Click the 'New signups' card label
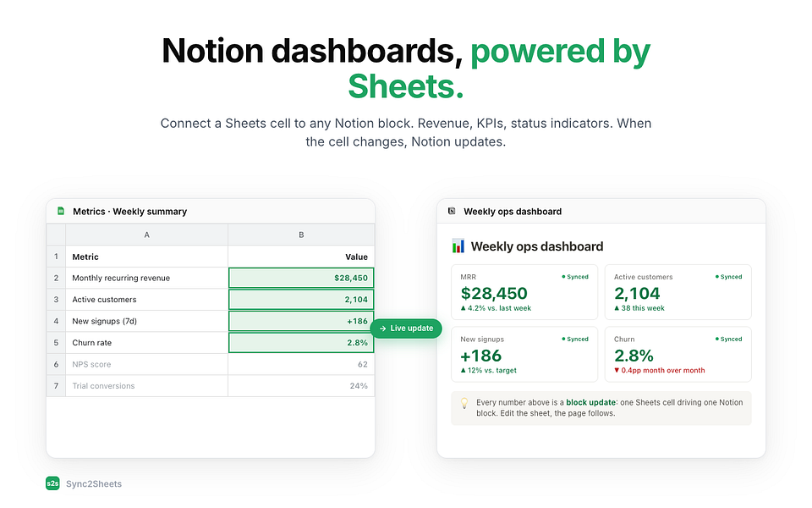Screen dimensions: 812x508 (x=482, y=339)
